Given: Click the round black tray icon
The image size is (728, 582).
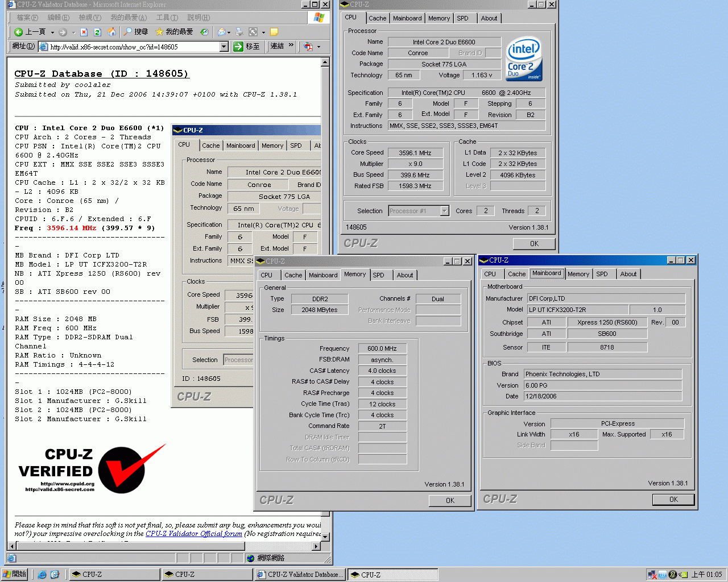Looking at the screenshot, I should point(673,575).
